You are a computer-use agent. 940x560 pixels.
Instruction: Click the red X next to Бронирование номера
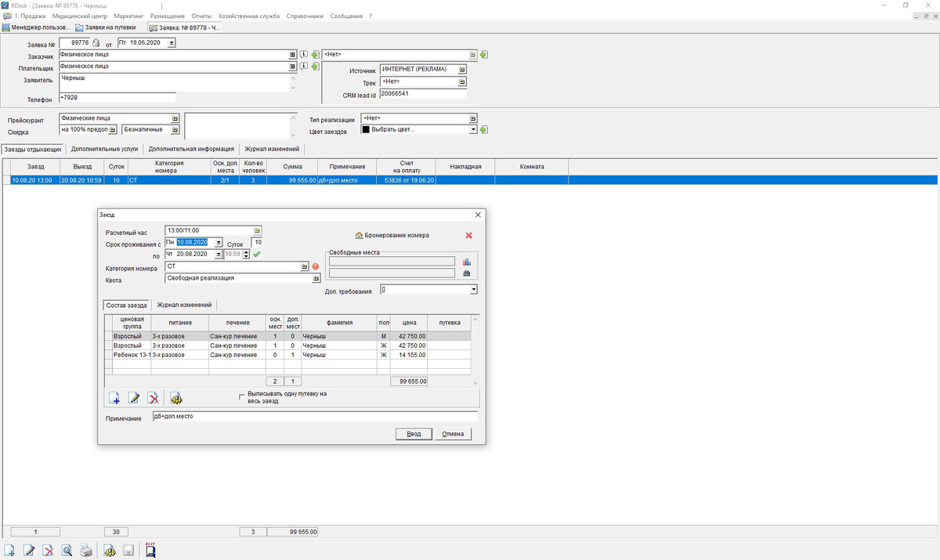point(468,235)
